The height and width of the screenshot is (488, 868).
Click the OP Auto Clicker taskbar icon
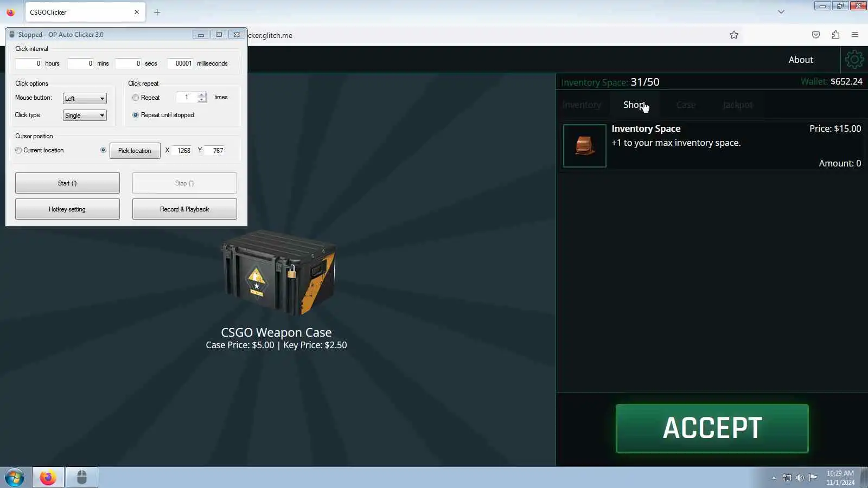pos(82,478)
